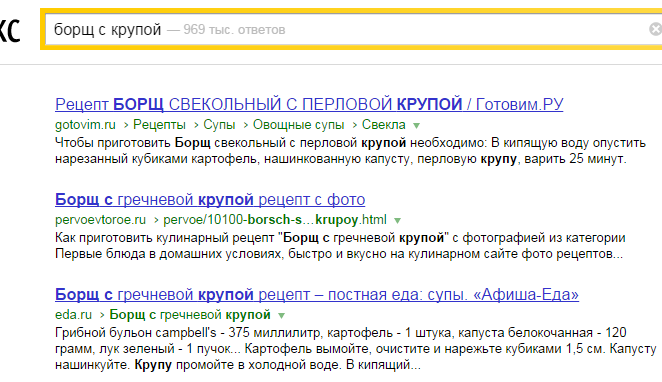662x382 pixels.
Task: Click the first result's snippet text about перловую крупу
Action: [350, 151]
